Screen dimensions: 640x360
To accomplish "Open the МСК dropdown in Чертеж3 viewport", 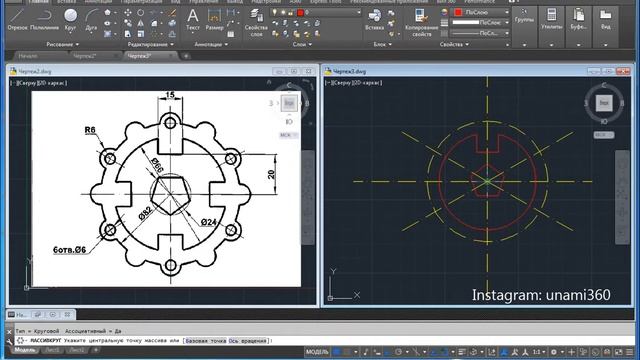I will (604, 135).
